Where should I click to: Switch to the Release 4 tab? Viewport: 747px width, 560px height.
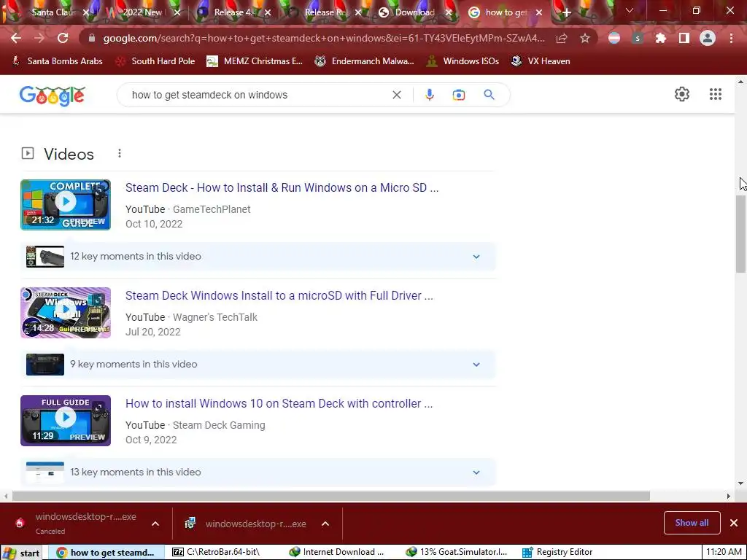(233, 12)
